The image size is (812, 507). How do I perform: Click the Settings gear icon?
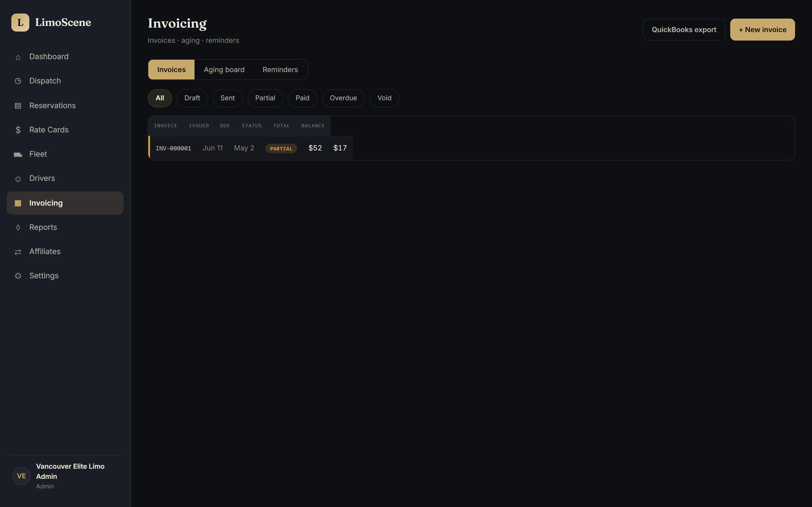pos(18,276)
